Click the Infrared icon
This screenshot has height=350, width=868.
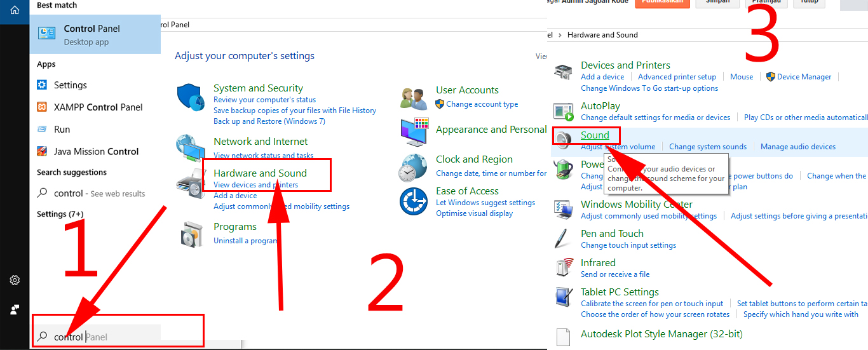point(564,267)
